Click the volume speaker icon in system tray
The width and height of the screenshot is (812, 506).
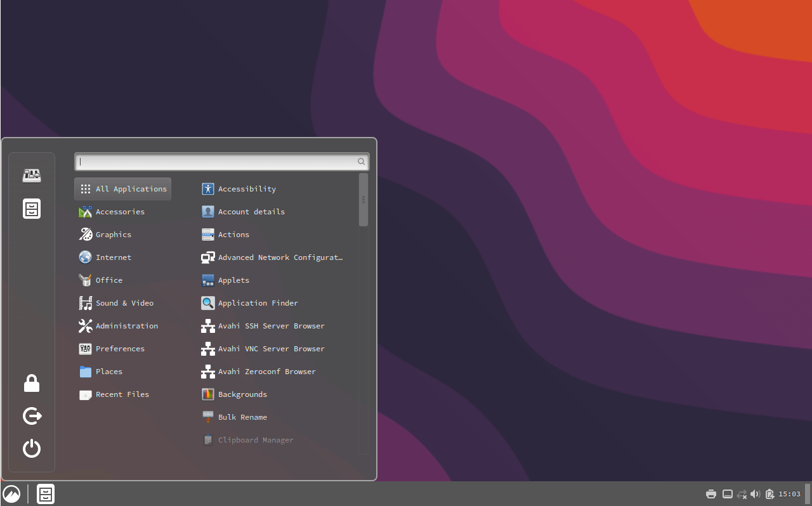[755, 494]
